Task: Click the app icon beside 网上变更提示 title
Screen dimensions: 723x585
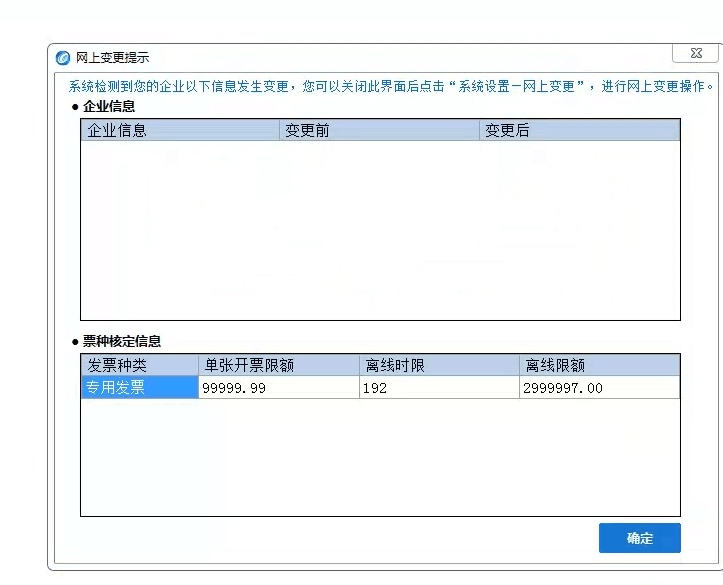Action: click(63, 58)
